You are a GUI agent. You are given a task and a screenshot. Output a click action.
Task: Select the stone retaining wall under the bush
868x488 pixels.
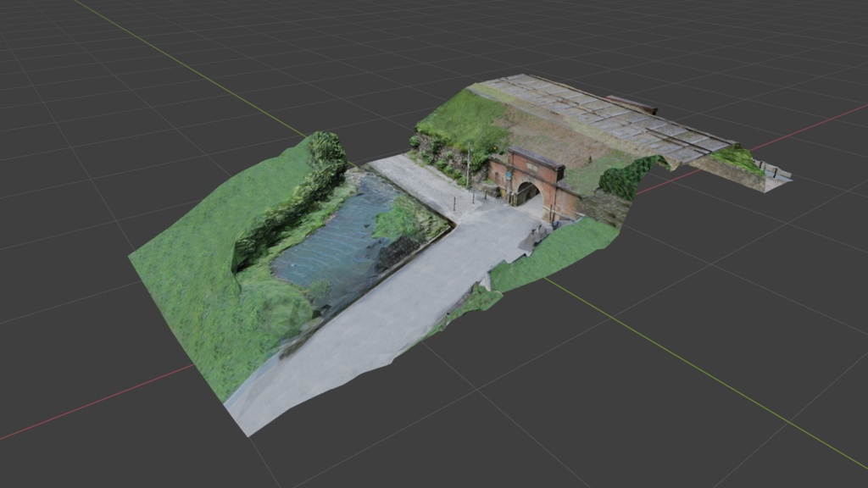coord(605,209)
